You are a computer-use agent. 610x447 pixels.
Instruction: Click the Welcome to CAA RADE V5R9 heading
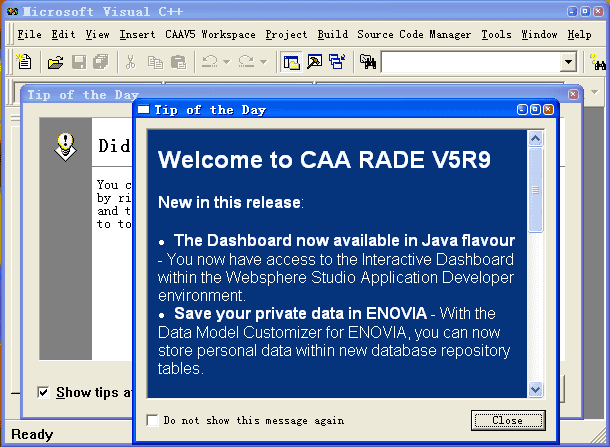click(x=324, y=160)
